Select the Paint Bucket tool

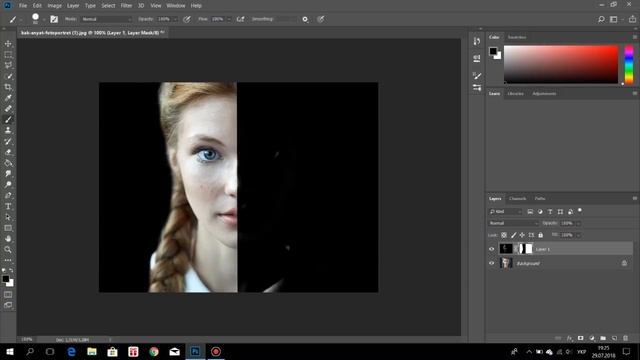tap(8, 163)
